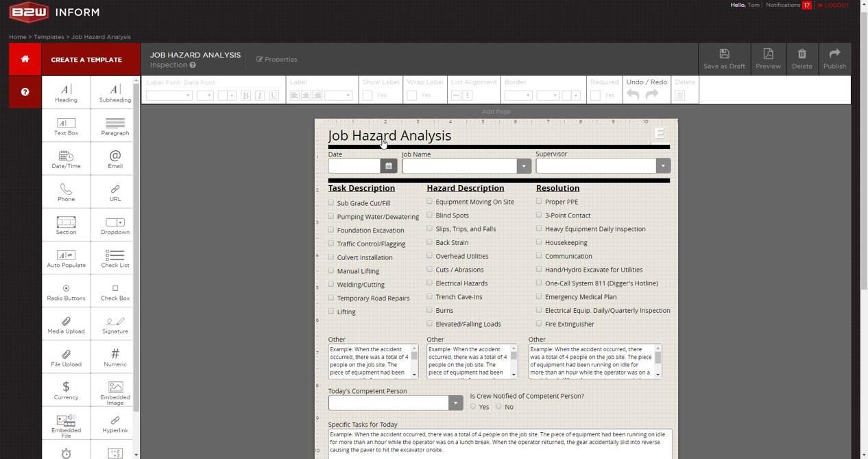Publish the template

[x=834, y=59]
